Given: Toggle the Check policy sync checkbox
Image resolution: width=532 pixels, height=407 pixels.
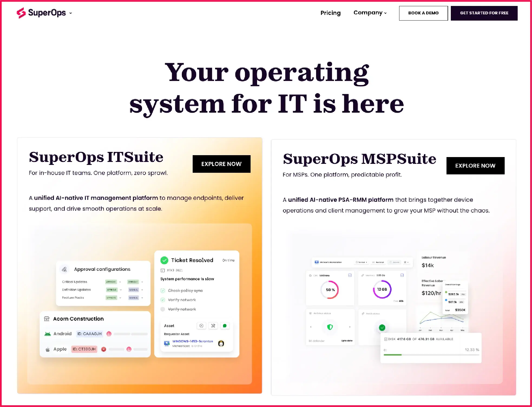Looking at the screenshot, I should point(163,291).
